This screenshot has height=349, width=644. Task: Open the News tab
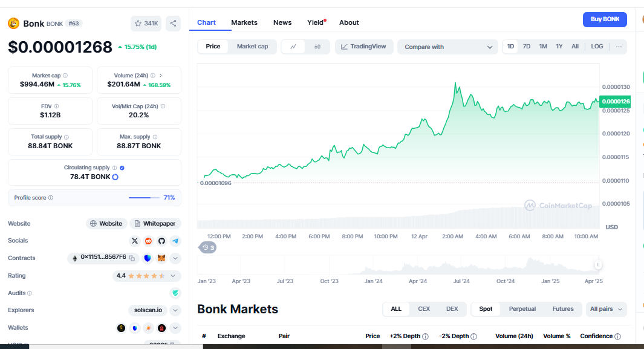click(x=282, y=22)
